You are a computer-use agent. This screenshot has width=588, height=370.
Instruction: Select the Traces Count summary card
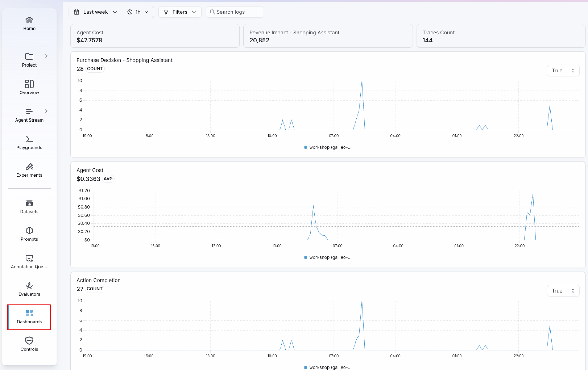point(501,36)
